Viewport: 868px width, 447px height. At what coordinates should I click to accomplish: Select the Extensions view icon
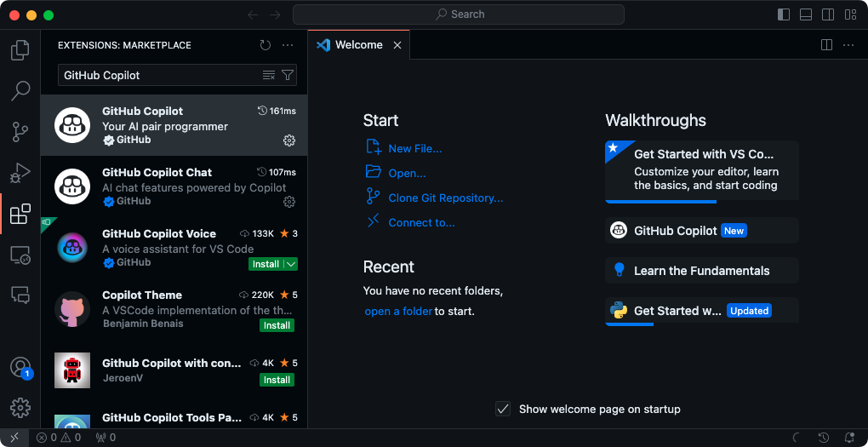point(20,214)
